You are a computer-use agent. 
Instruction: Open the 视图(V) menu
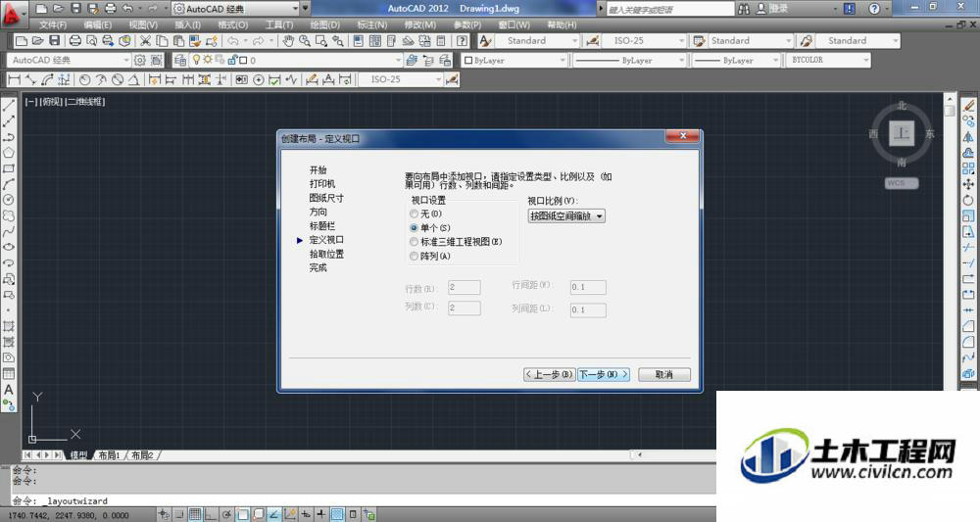click(143, 25)
